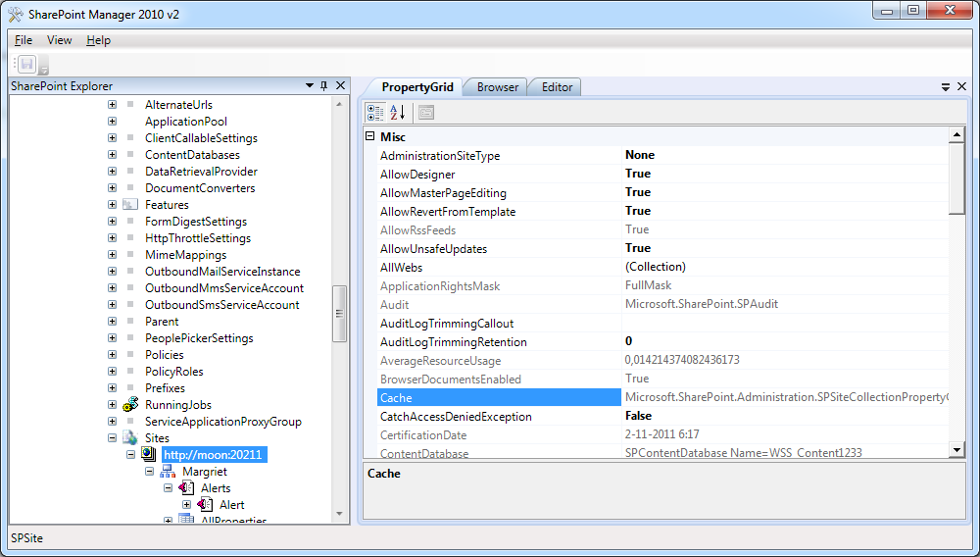Click the Sites node icon

[x=130, y=438]
